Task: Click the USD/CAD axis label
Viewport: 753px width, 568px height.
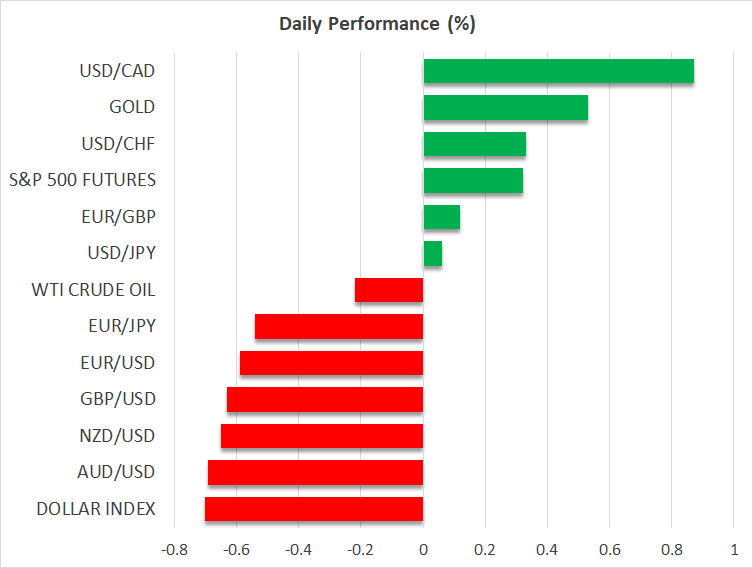Action: (117, 71)
